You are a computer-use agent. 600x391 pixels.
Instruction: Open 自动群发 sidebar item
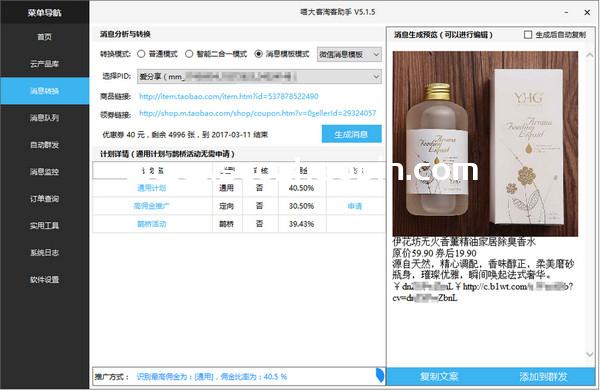click(x=44, y=145)
